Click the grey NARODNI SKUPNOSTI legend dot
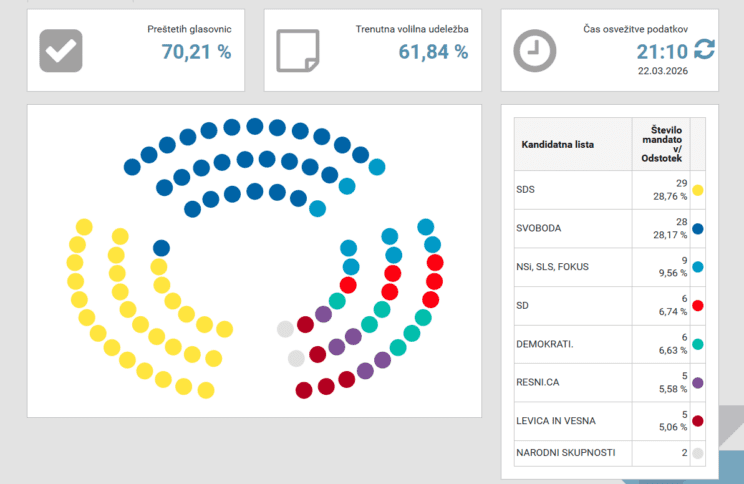This screenshot has height=484, width=744. click(697, 453)
